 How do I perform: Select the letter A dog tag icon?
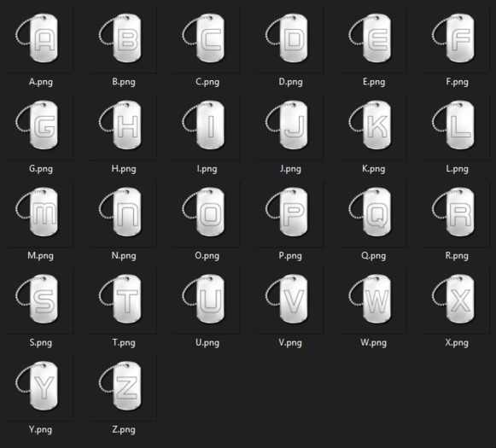click(x=37, y=38)
